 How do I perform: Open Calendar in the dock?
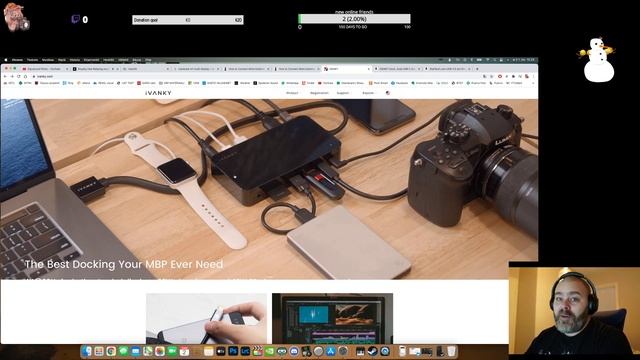point(184,351)
